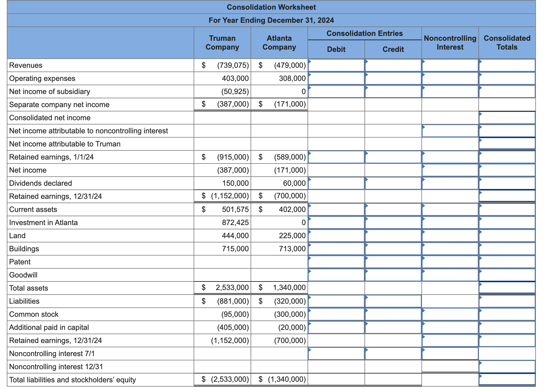Click Current assets Debit cell
This screenshot has height=392, width=549.
pos(336,209)
